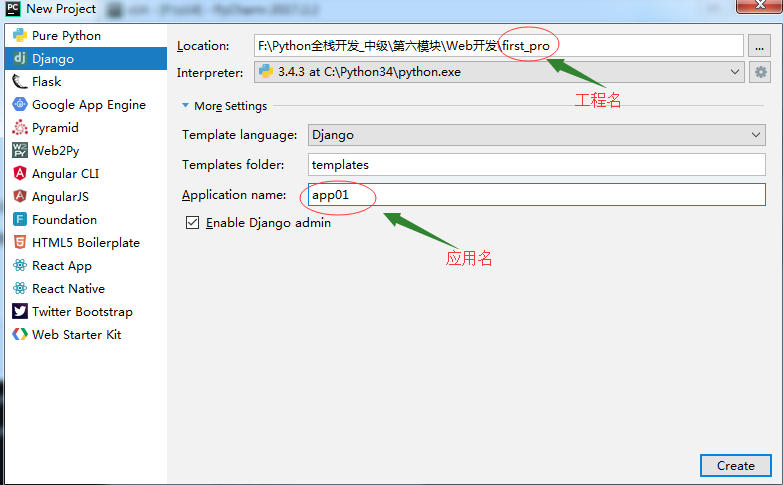This screenshot has width=783, height=485.
Task: Pick Web Starter Kit project type
Action: 86,334
